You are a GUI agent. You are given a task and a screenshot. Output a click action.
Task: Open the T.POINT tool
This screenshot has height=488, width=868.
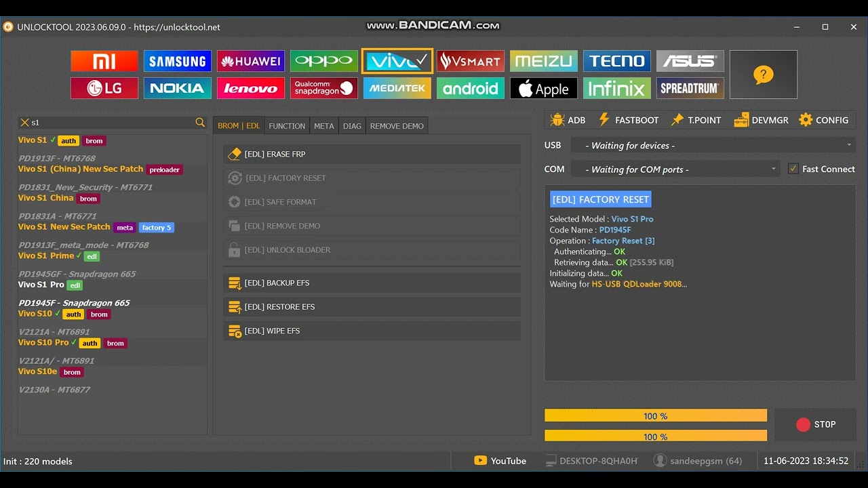point(696,120)
